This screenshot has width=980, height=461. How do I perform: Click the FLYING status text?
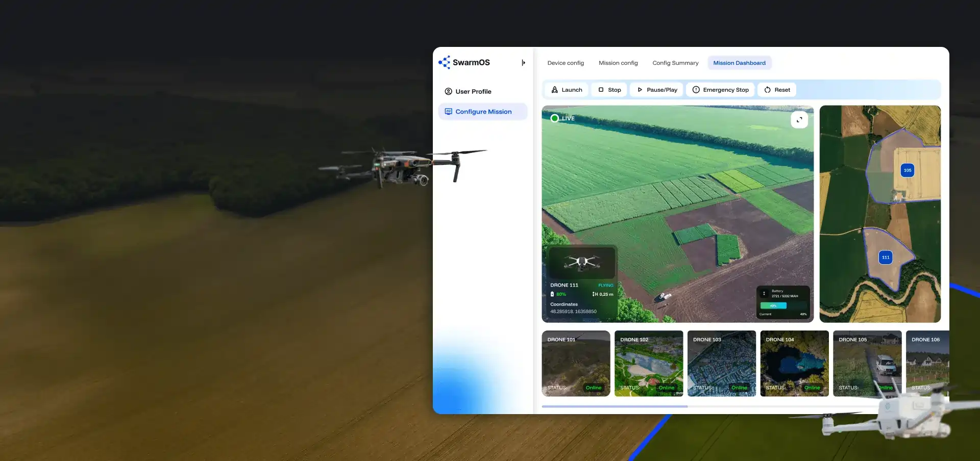click(x=606, y=286)
